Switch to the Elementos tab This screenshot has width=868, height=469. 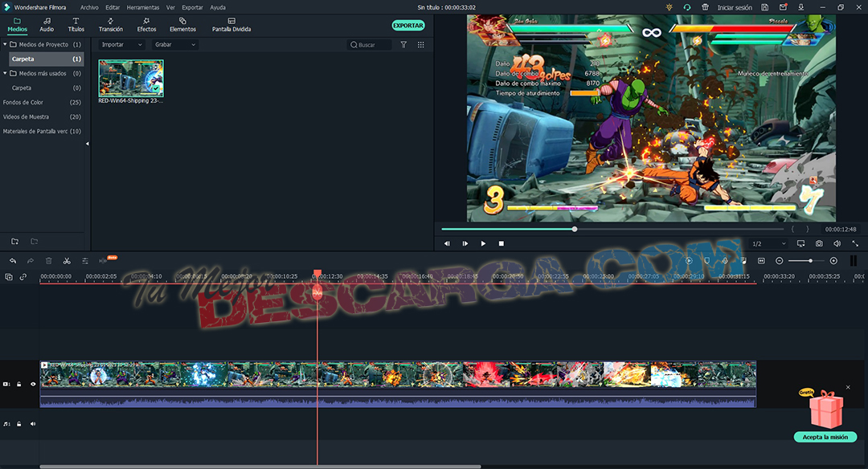pos(182,25)
